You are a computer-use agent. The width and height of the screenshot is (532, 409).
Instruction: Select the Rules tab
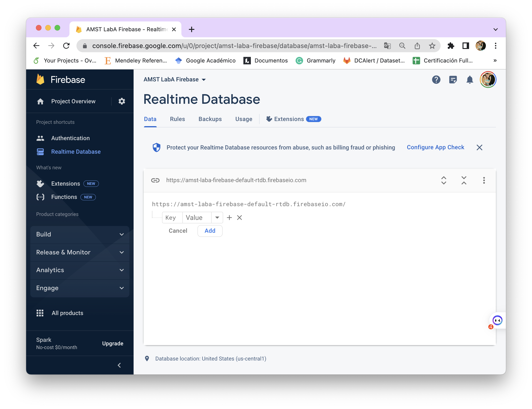click(177, 119)
